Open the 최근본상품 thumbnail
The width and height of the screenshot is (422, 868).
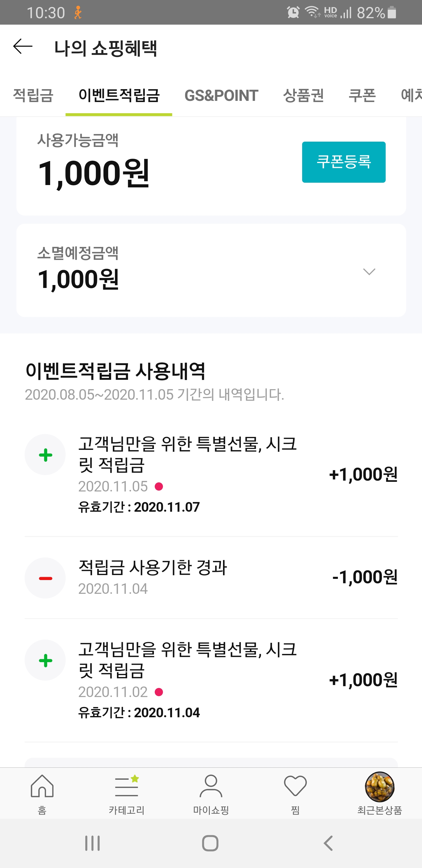coord(380,787)
